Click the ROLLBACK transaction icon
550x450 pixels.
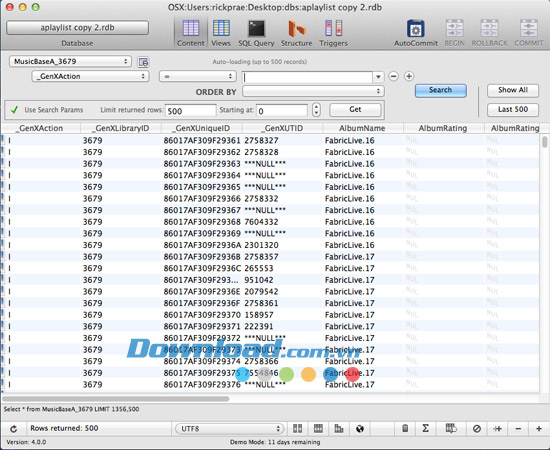click(489, 33)
